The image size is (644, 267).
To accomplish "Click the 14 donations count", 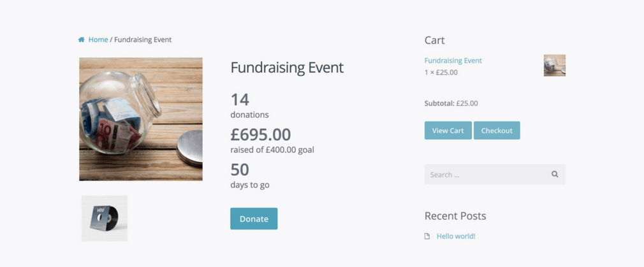I will point(240,99).
